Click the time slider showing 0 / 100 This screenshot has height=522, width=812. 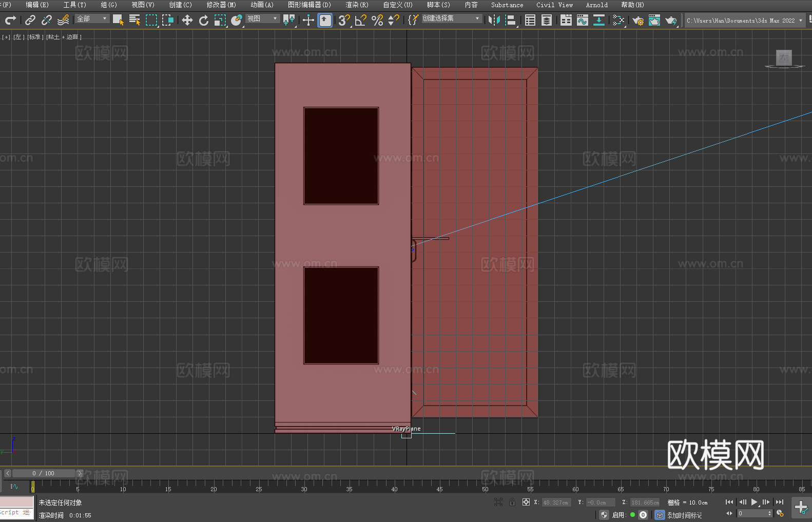[43, 473]
